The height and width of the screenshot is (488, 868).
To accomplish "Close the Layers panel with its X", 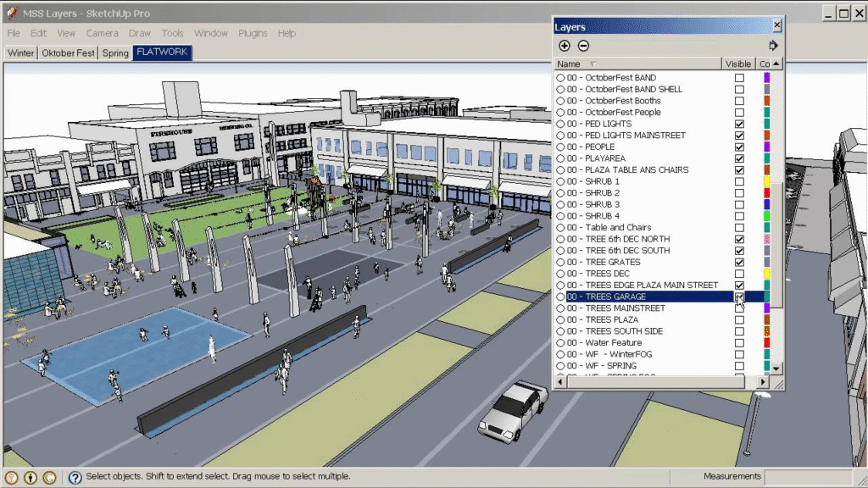I will click(776, 26).
